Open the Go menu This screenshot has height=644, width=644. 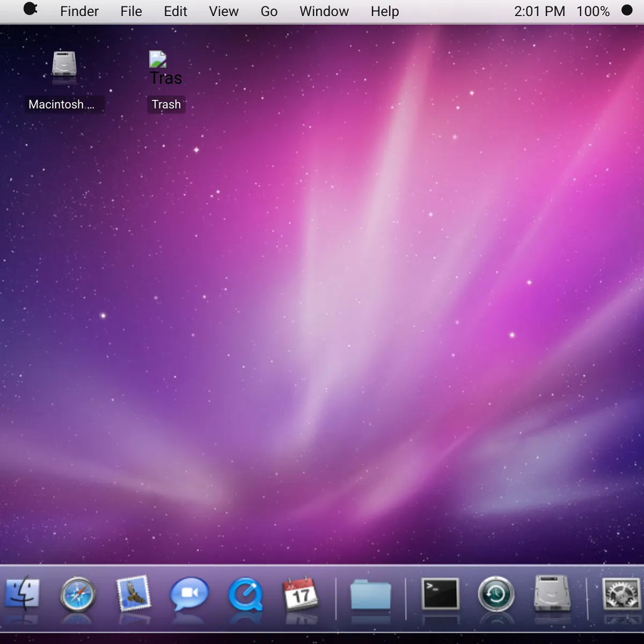[x=269, y=11]
